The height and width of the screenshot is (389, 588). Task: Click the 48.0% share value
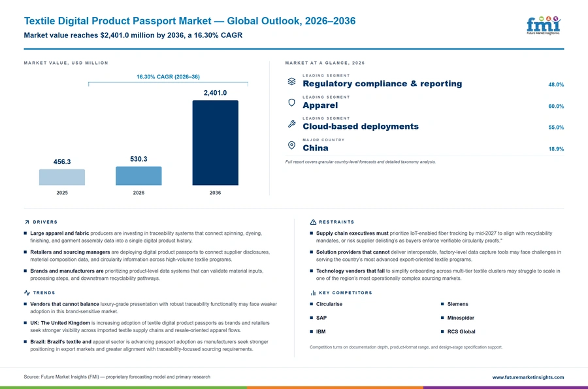coord(556,85)
